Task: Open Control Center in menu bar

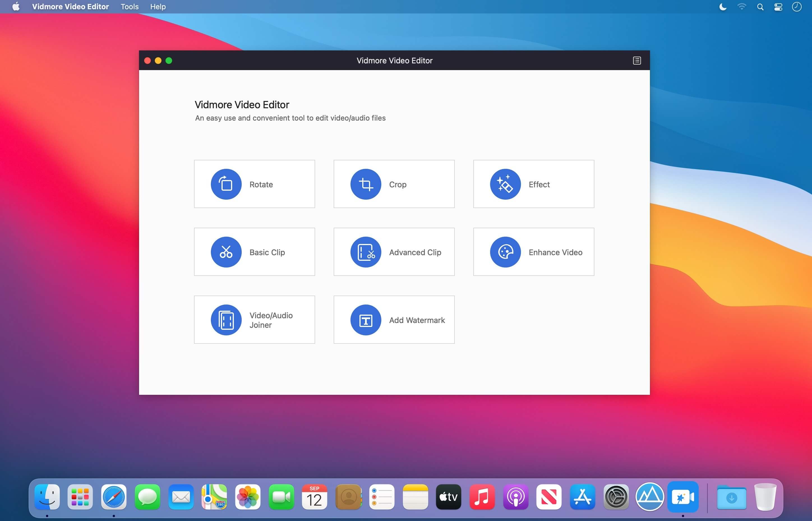Action: pyautogui.click(x=778, y=7)
